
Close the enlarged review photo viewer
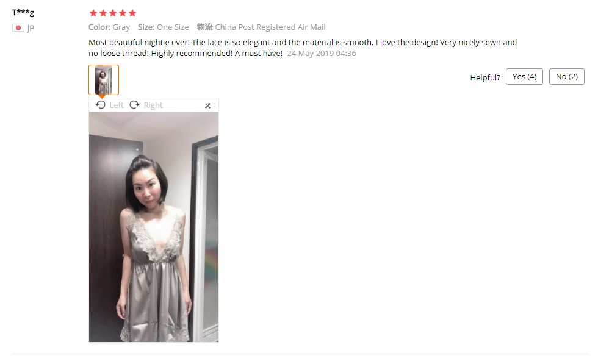[207, 105]
